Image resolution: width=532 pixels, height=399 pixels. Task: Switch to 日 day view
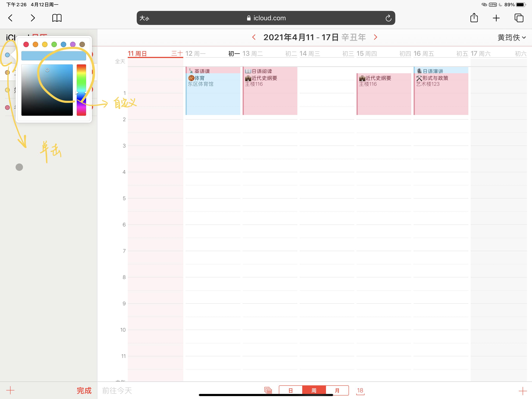291,390
